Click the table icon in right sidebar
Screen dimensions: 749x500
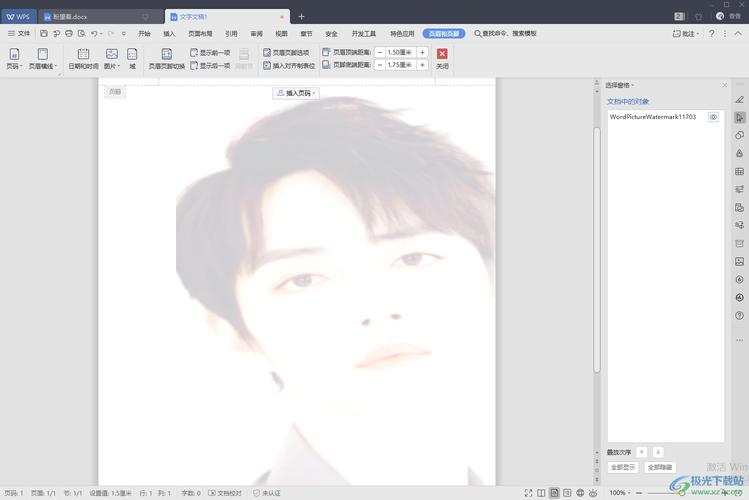(x=739, y=171)
